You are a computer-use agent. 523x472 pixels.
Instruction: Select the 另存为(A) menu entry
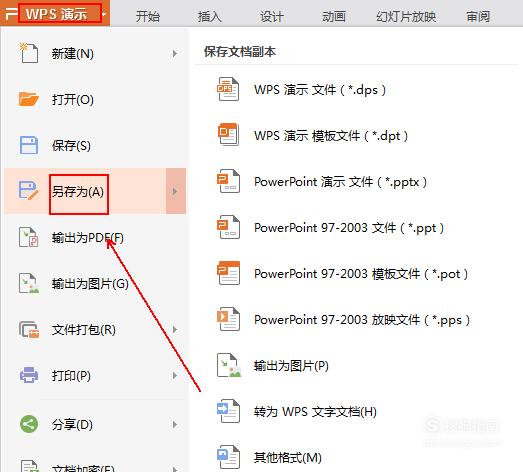pos(78,191)
